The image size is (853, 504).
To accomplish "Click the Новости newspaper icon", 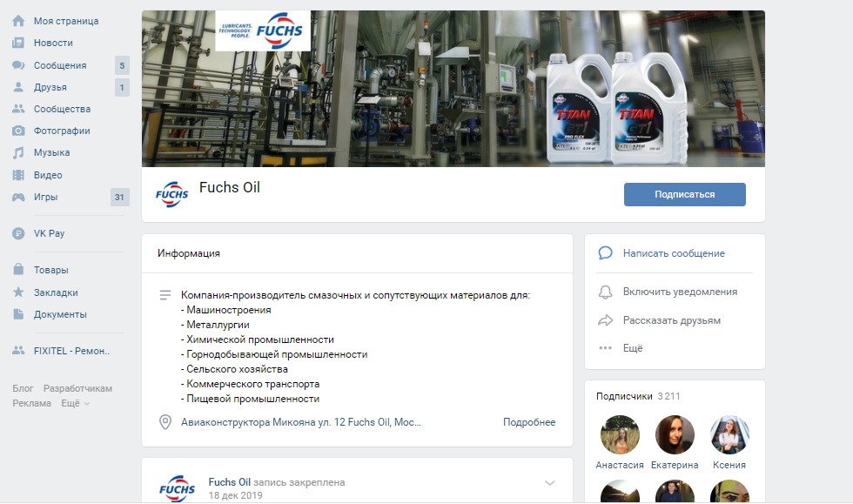I will click(x=18, y=43).
